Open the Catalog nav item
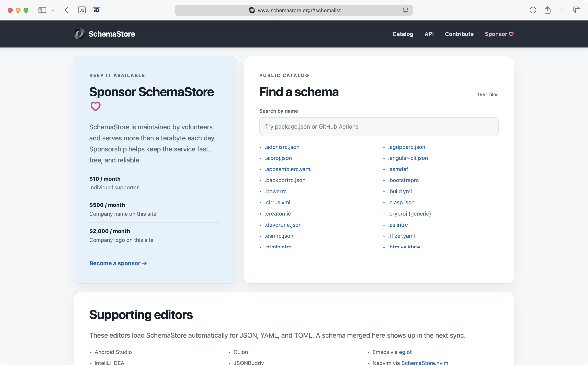 click(403, 34)
